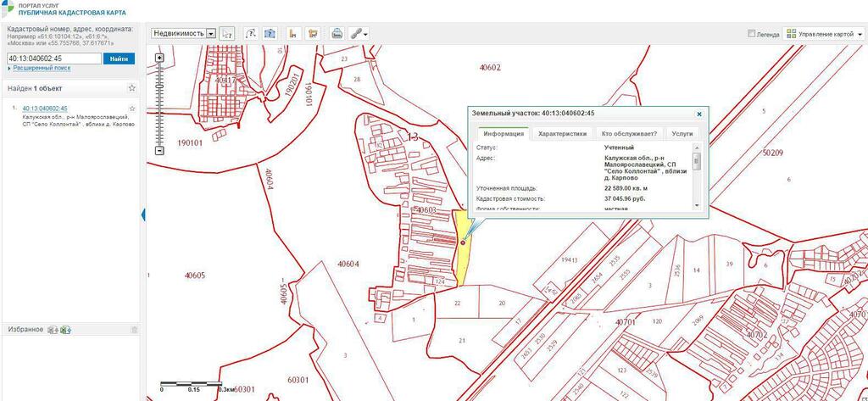The height and width of the screenshot is (401, 868).
Task: Zoom in with the plus button
Action: [160, 58]
